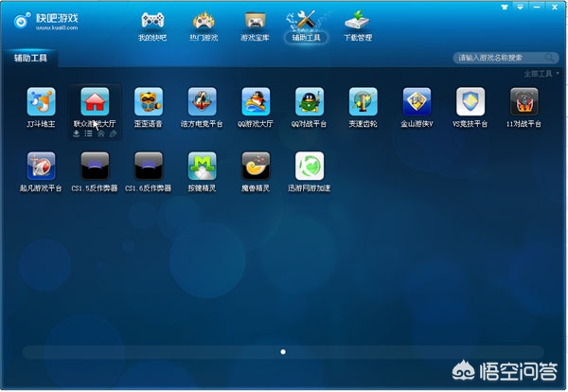Click the 按键精灵 label text
The image size is (568, 392).
pyautogui.click(x=203, y=188)
